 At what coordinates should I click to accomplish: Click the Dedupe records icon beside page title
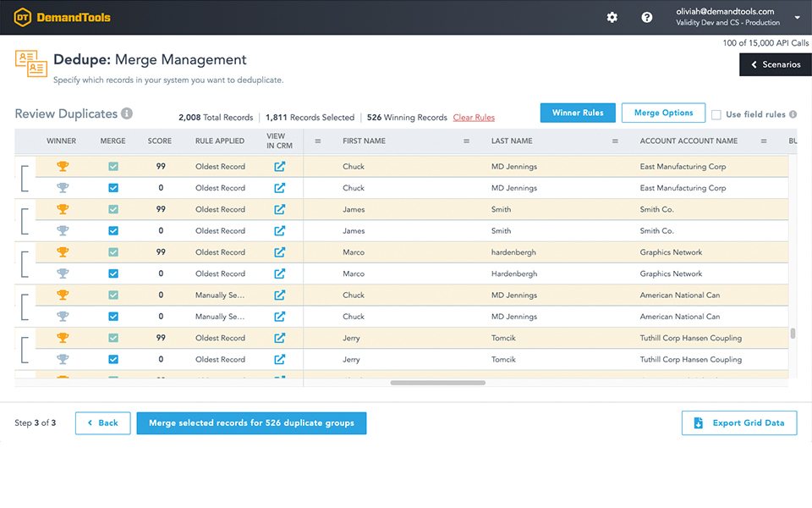pyautogui.click(x=31, y=63)
